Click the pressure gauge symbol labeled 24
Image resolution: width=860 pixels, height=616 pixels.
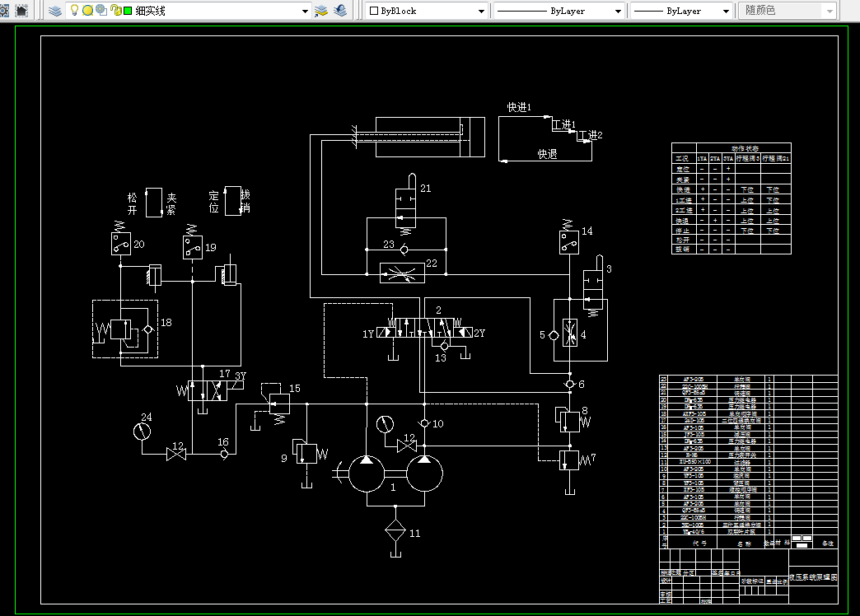[x=142, y=432]
